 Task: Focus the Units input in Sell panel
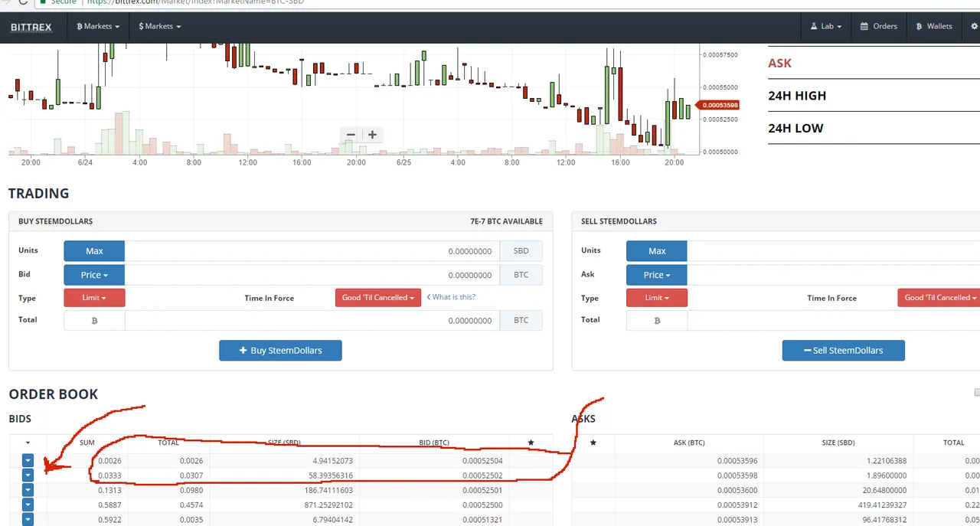click(834, 251)
